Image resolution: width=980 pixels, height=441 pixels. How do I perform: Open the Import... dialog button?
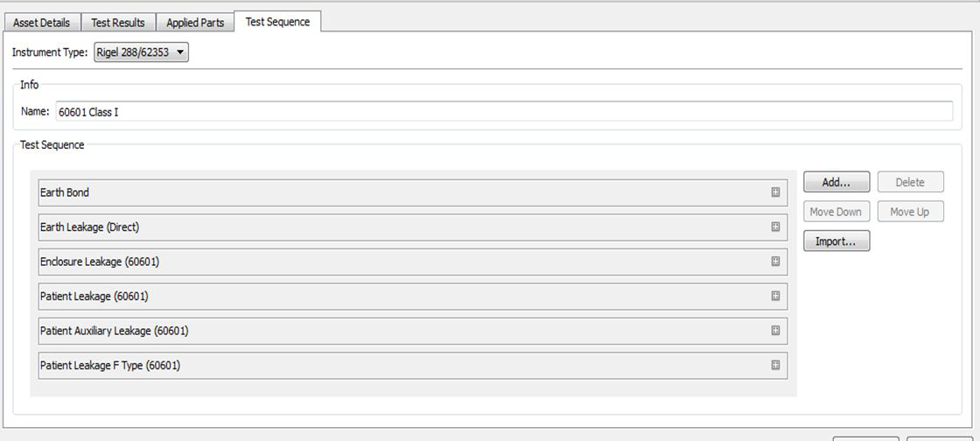(x=836, y=241)
